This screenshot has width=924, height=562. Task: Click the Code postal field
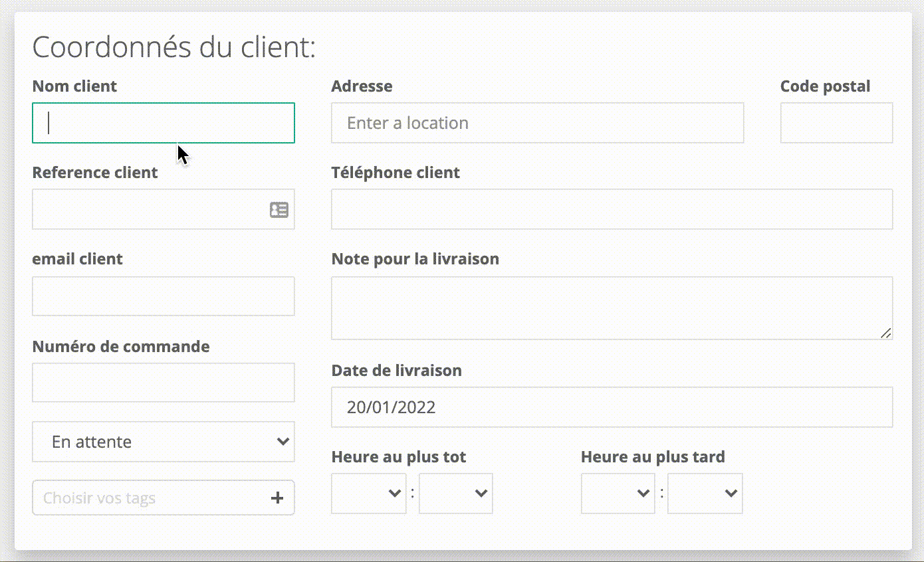coord(836,123)
